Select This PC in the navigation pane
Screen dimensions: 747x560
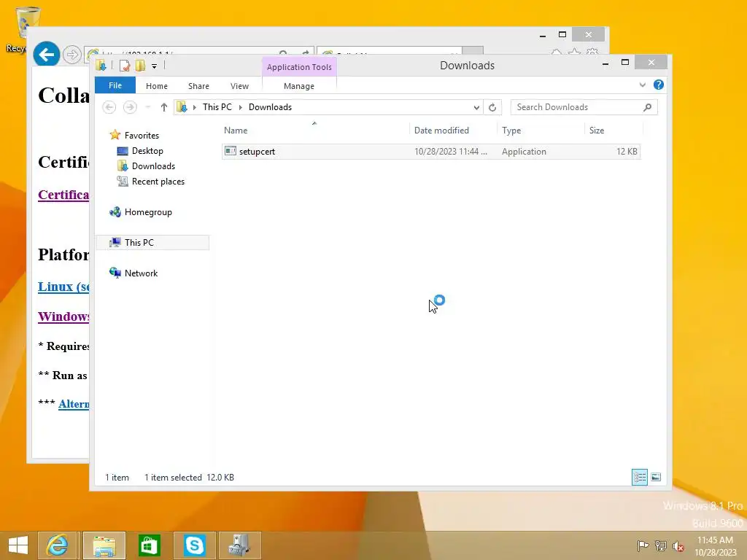click(x=152, y=242)
